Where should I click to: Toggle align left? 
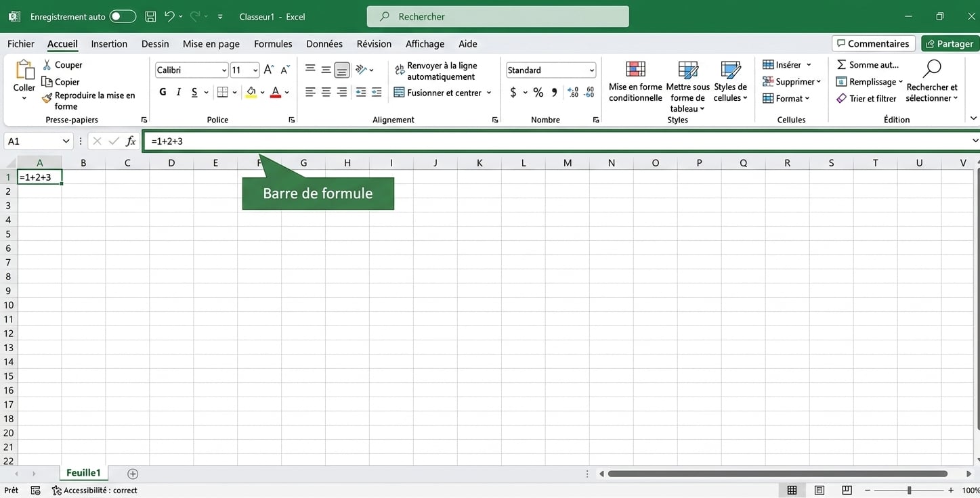(x=310, y=92)
